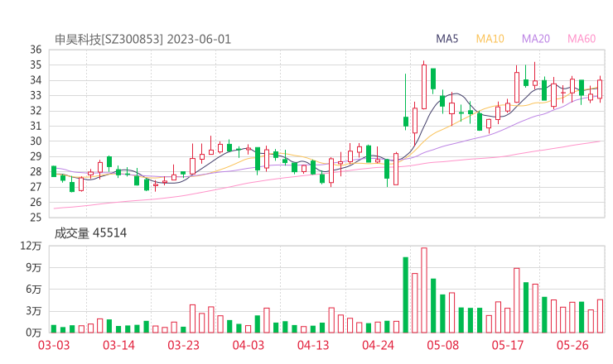Click the chart title 申昊科技[SZ300853] 2023-06-01
Image resolution: width=613 pixels, height=364 pixels.
coord(142,40)
